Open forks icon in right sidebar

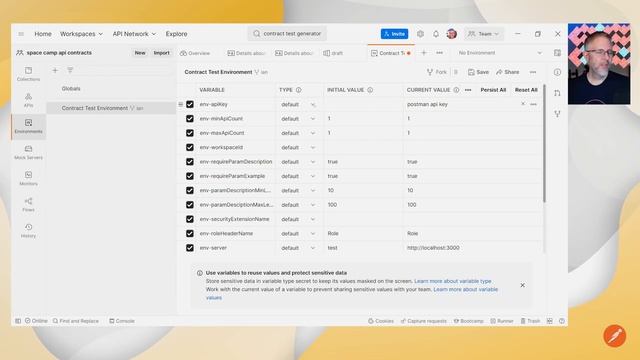[x=557, y=114]
